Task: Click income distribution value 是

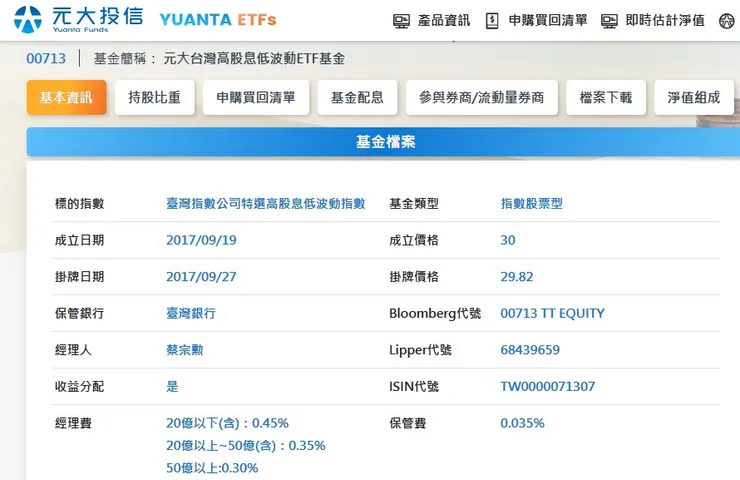Action: (172, 387)
